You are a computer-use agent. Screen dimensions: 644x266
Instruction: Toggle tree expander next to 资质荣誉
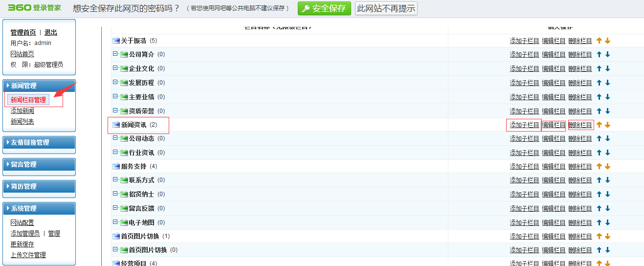[x=115, y=111]
